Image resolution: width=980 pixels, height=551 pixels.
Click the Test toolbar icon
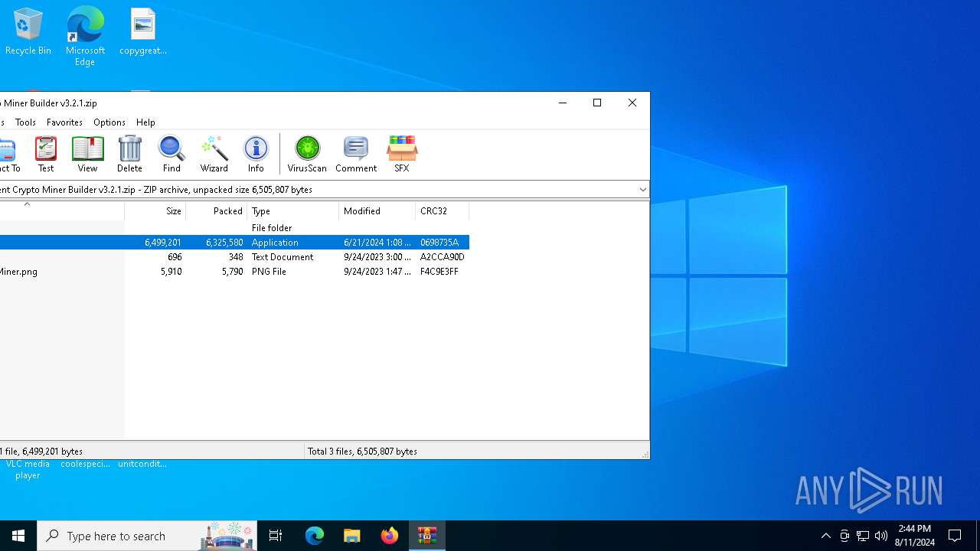pyautogui.click(x=46, y=154)
